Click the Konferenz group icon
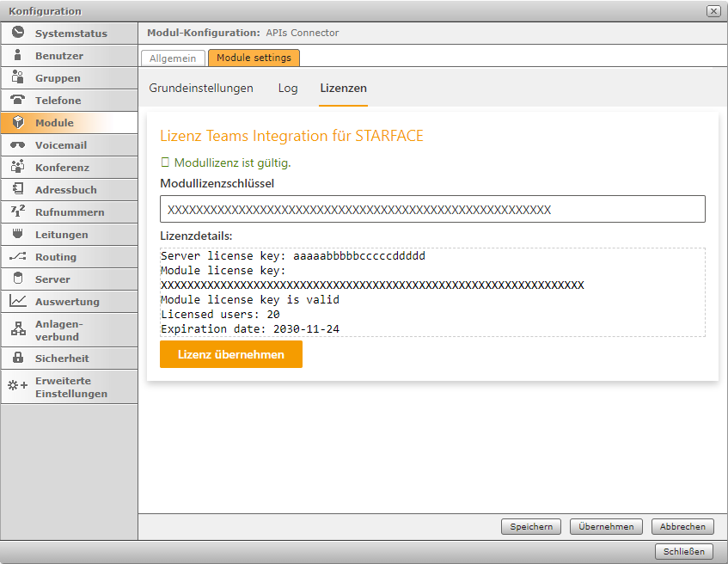 pyautogui.click(x=18, y=167)
